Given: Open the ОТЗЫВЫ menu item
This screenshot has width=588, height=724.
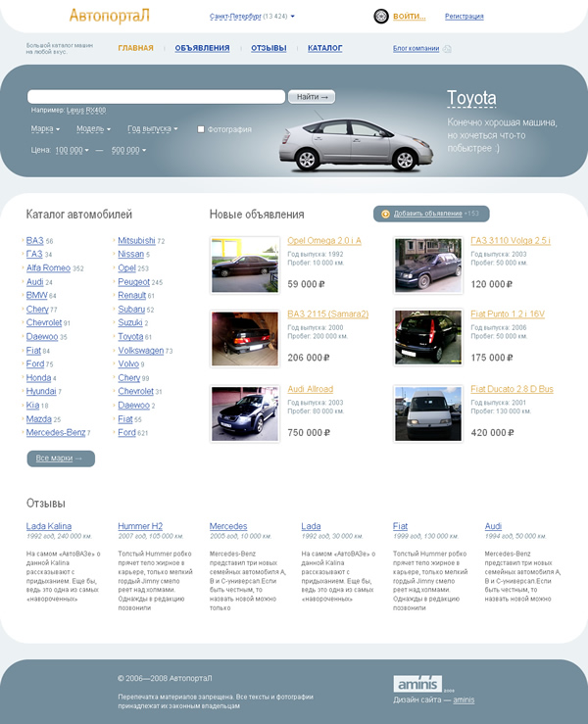Looking at the screenshot, I should point(269,48).
